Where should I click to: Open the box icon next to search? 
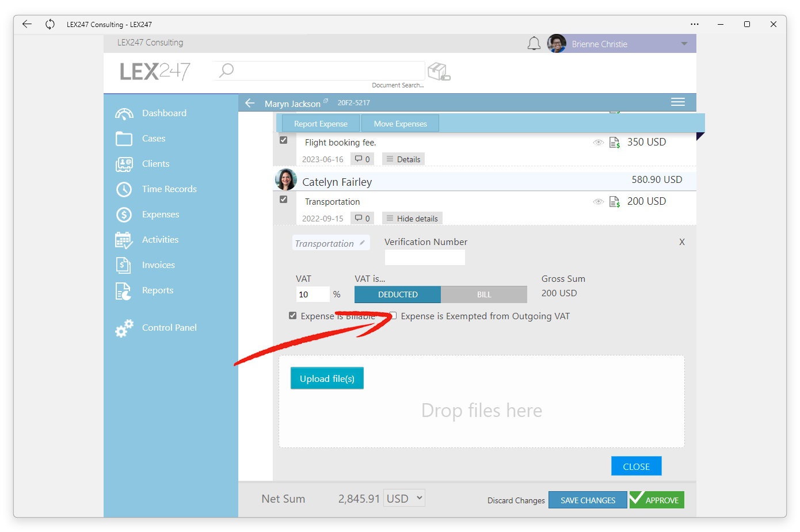pyautogui.click(x=439, y=72)
